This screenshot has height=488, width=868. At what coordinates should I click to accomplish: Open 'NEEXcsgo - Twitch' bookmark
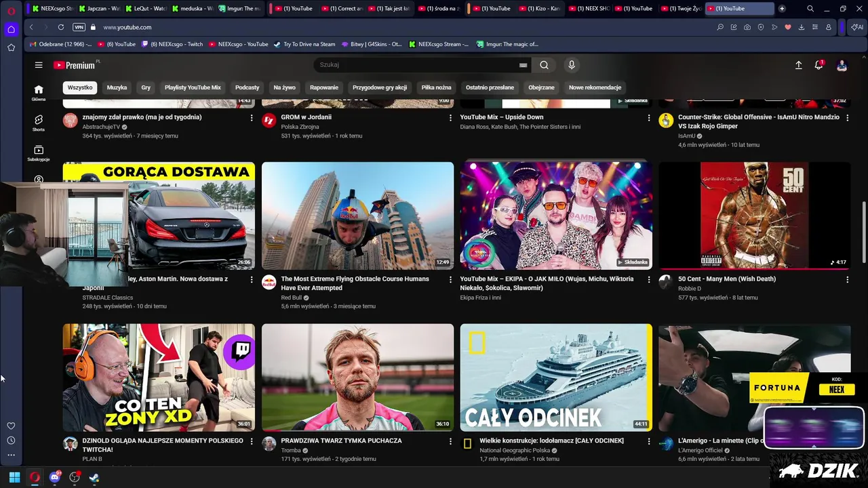coord(172,44)
